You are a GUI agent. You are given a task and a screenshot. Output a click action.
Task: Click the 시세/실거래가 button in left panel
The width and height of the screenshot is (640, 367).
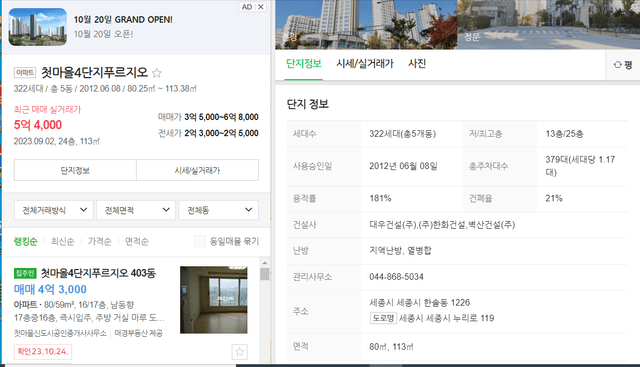point(198,170)
